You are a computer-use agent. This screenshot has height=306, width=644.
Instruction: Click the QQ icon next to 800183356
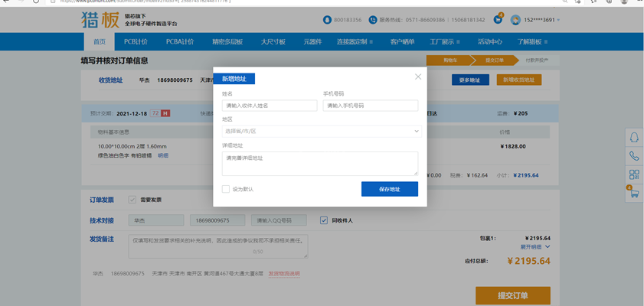pyautogui.click(x=328, y=19)
